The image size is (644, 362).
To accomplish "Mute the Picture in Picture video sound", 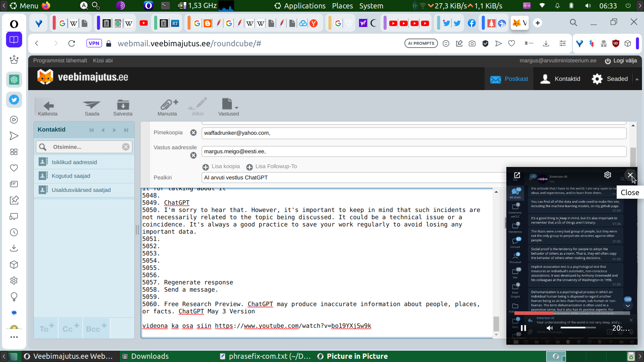I will click(x=549, y=328).
